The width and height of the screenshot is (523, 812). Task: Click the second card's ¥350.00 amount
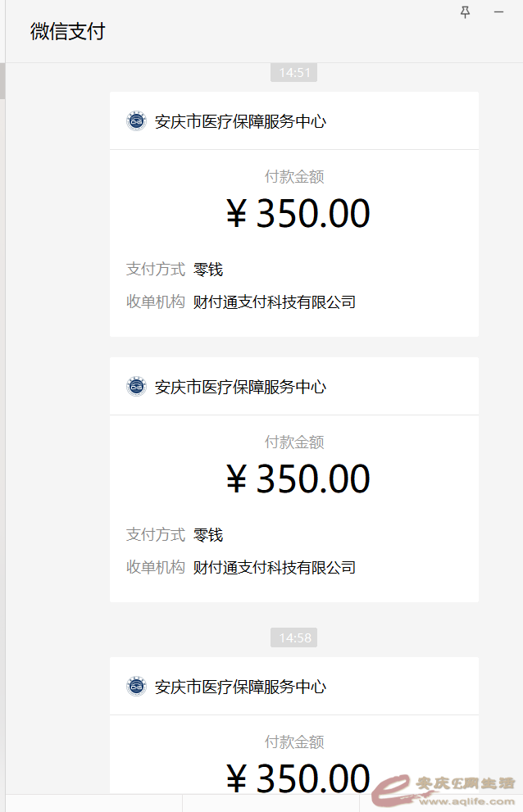coord(298,480)
